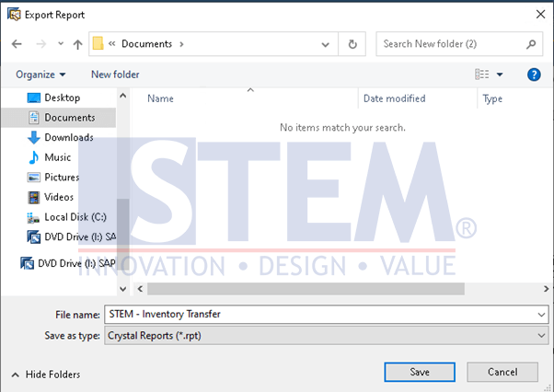Click the Cancel button
Screen dimensions: 554x392
pyautogui.click(x=502, y=372)
